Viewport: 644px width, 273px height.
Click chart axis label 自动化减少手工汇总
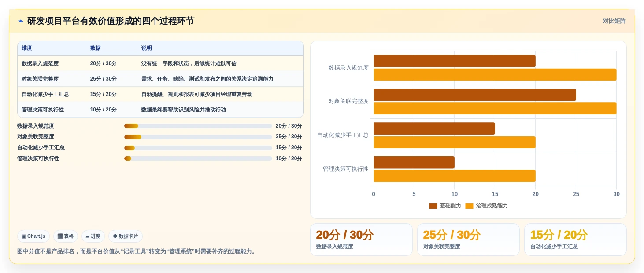click(x=343, y=135)
